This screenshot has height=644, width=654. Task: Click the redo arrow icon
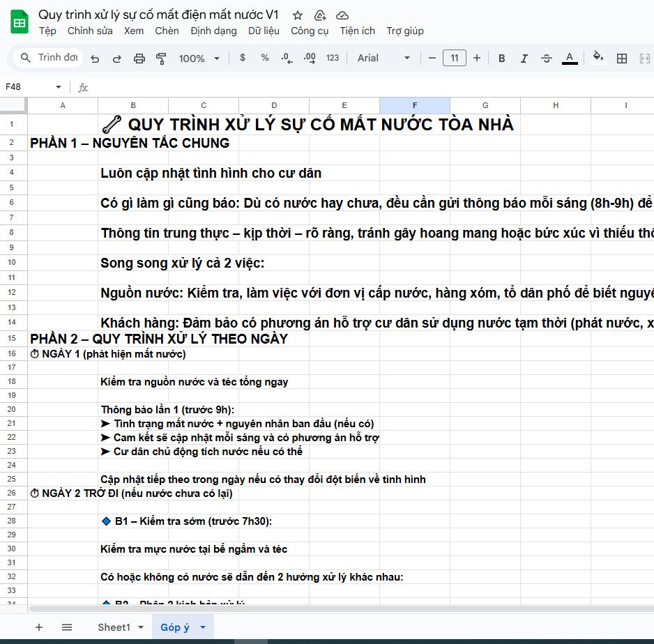click(117, 59)
